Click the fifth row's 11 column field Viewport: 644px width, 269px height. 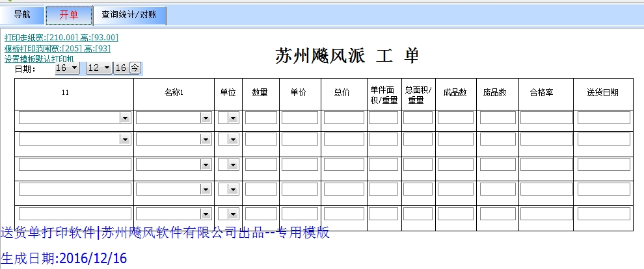click(75, 214)
